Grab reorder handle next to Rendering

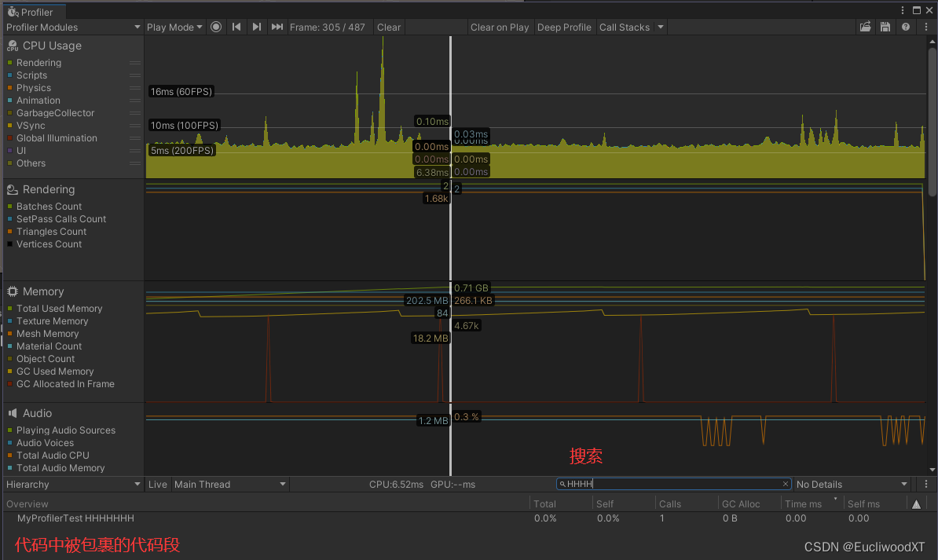(135, 63)
